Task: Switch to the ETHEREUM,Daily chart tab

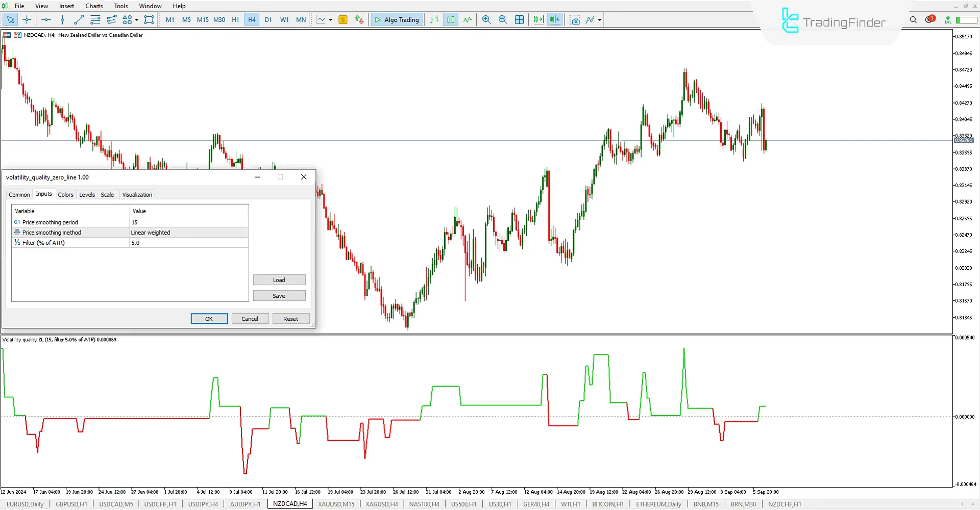Action: 658,504
